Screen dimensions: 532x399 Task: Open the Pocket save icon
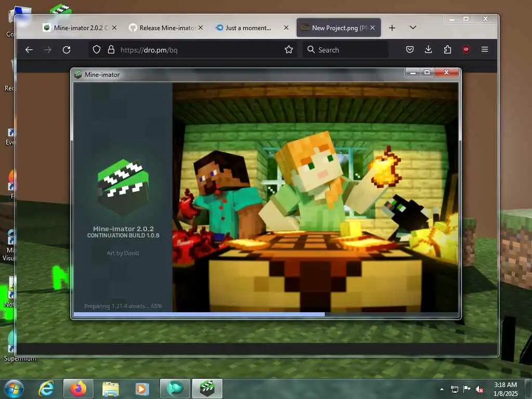pos(410,50)
